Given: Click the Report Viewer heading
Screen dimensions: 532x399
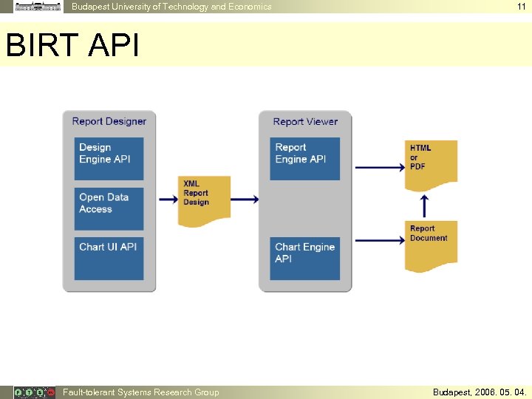Looking at the screenshot, I should [305, 121].
